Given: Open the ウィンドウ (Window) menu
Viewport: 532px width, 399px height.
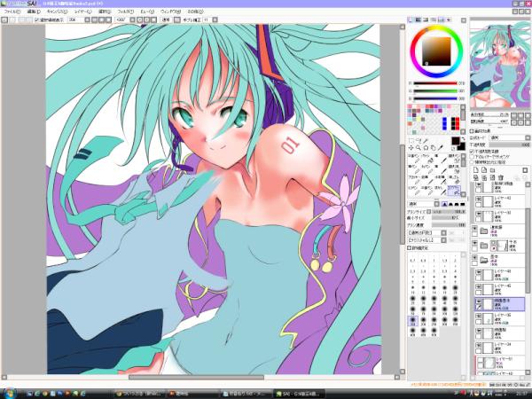Looking at the screenshot, I should 170,12.
